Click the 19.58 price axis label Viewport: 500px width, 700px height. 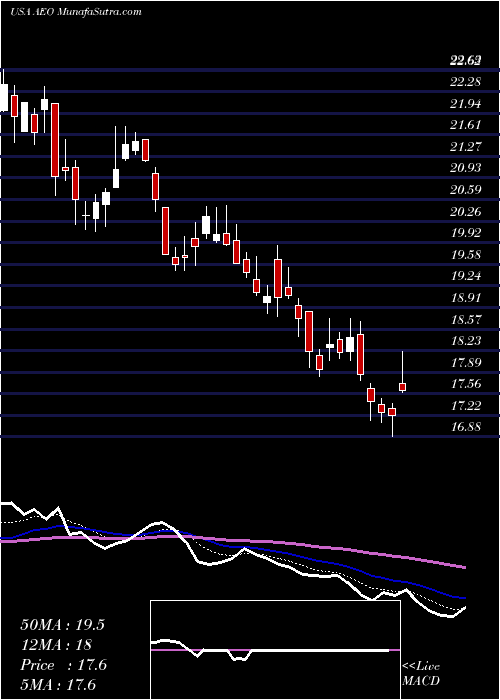coord(466,255)
